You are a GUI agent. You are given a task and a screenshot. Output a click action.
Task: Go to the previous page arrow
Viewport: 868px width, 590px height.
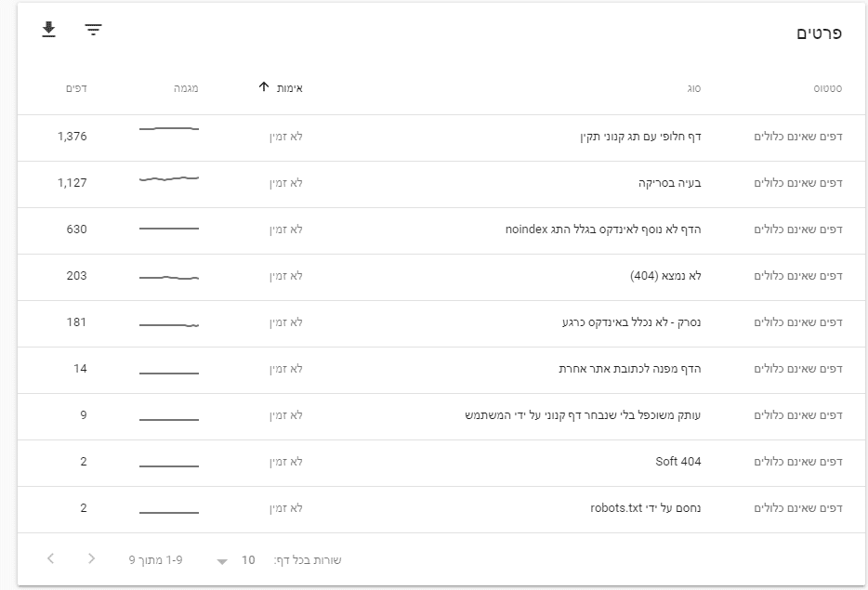click(50, 559)
